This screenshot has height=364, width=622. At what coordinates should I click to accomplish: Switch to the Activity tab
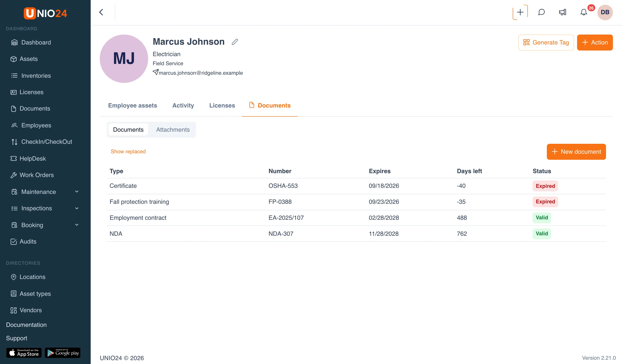coord(183,105)
